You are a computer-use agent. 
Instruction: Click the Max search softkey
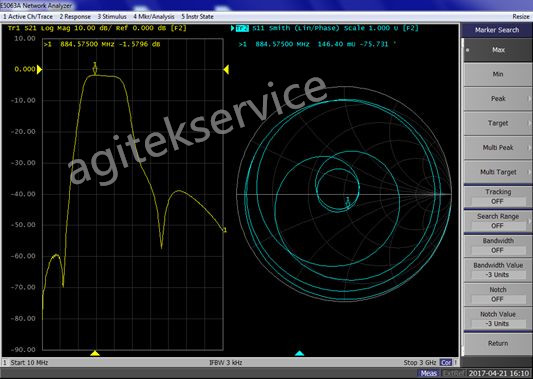pos(498,50)
